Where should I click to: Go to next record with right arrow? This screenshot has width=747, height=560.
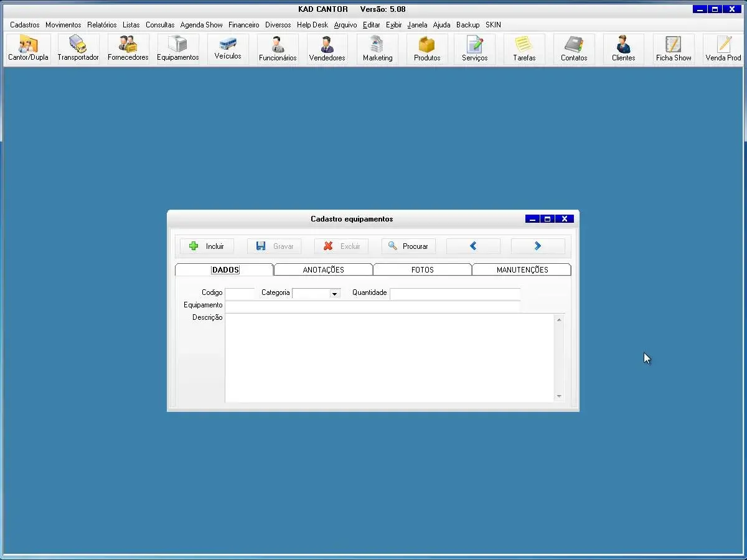coord(538,246)
